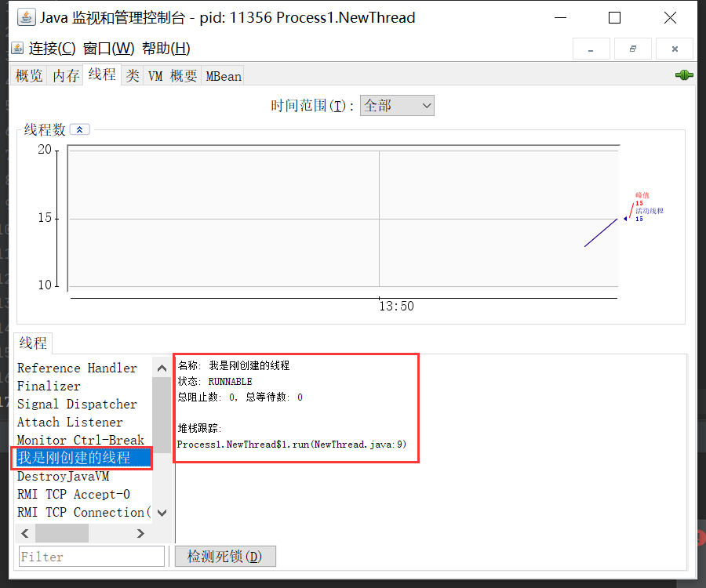Select DestroyJavaVM thread
Image resolution: width=706 pixels, height=588 pixels.
(83, 476)
